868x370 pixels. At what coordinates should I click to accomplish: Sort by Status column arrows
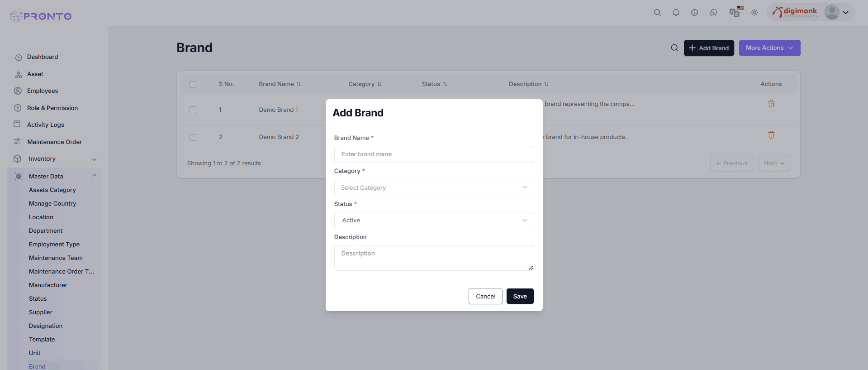pyautogui.click(x=445, y=84)
